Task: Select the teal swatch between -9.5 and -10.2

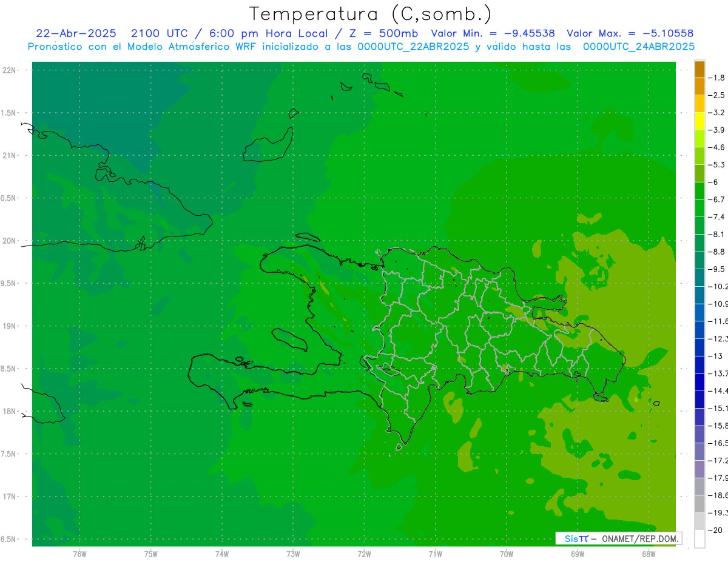Action: click(x=699, y=278)
